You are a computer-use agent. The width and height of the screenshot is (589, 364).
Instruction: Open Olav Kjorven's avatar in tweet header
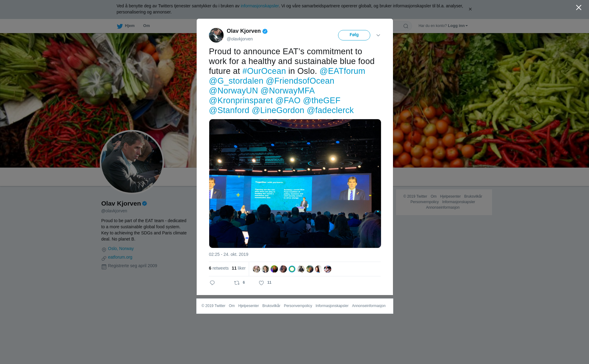216,35
